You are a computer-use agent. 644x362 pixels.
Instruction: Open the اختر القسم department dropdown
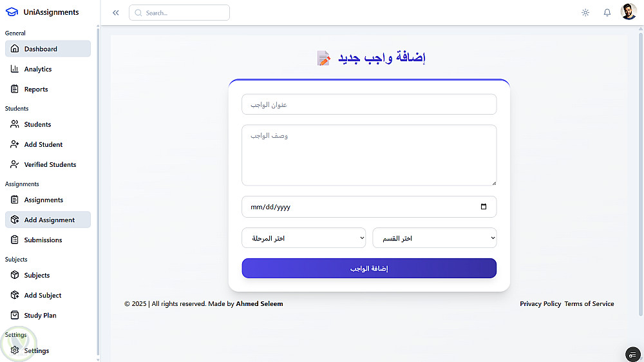click(434, 238)
